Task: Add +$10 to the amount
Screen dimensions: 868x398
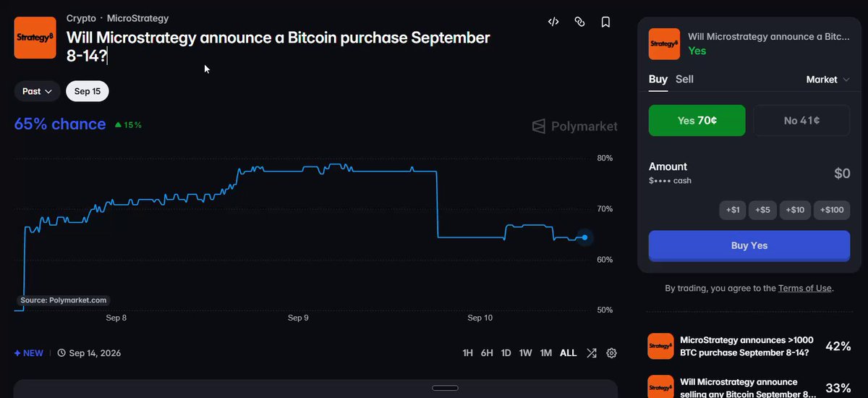Action: pyautogui.click(x=795, y=210)
